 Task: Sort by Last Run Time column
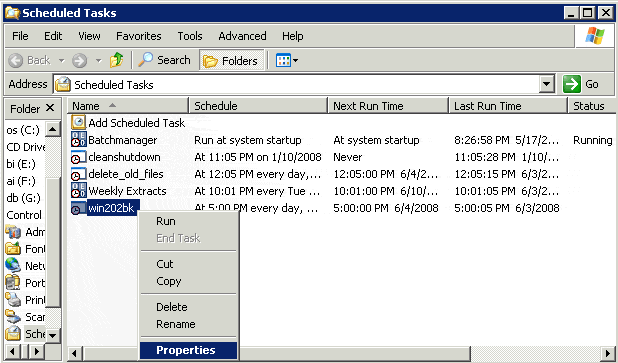click(508, 106)
